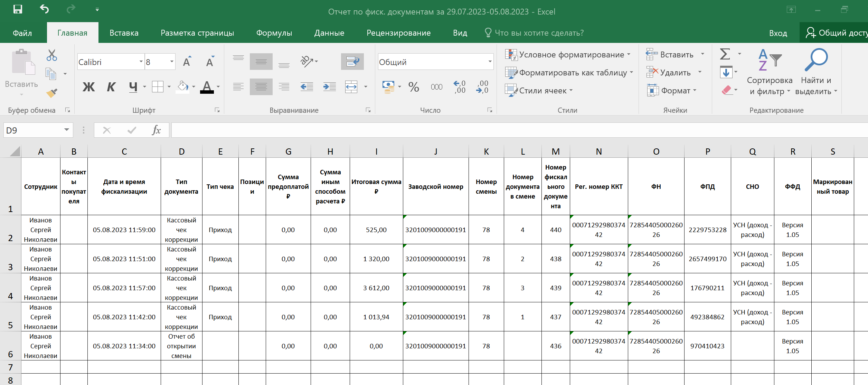Cut selection with scissors icon
The height and width of the screenshot is (385, 868).
[52, 55]
